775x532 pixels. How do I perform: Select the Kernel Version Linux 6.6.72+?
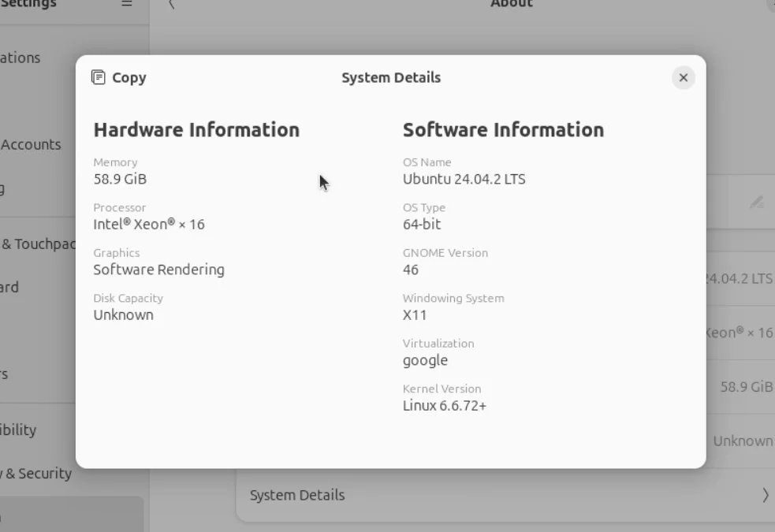tap(445, 406)
